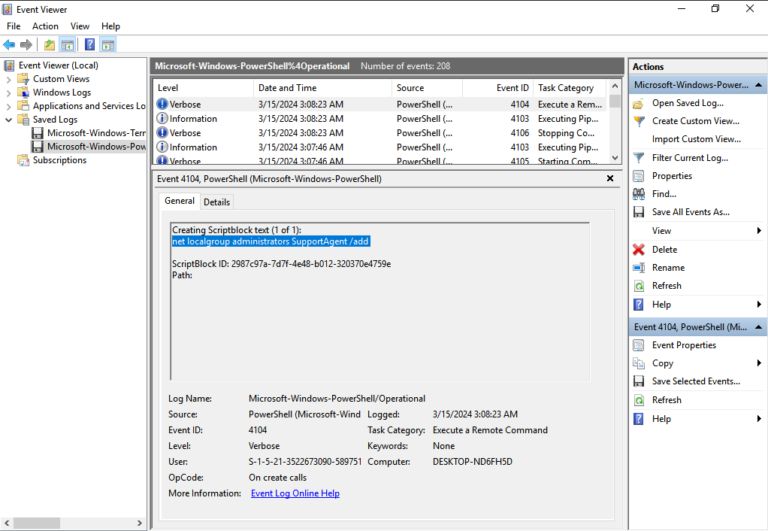Sort by Task Category column header
Screen dimensions: 768x531
570,88
